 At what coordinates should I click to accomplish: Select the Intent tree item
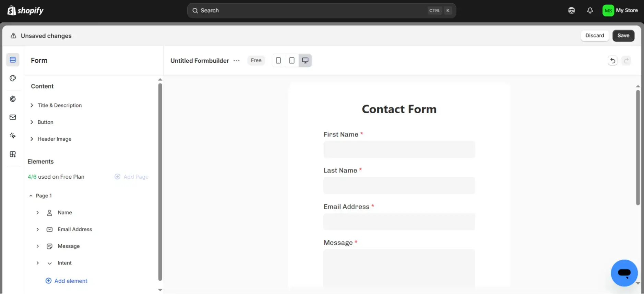tap(64, 263)
